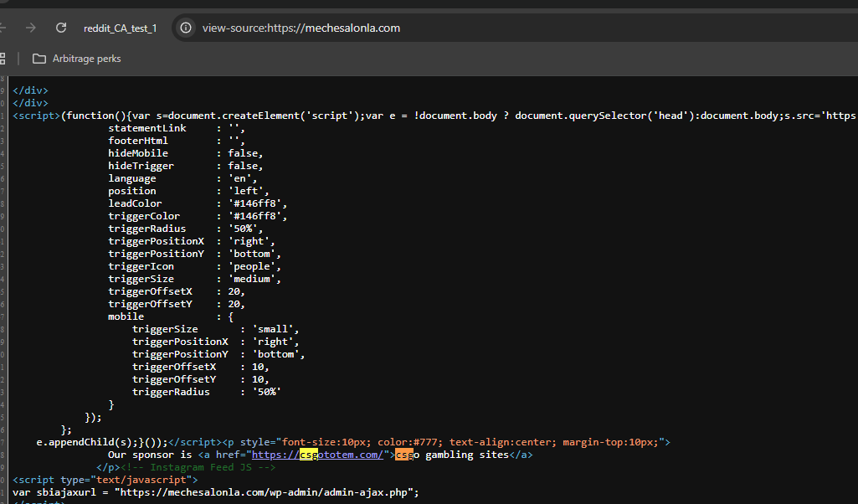Reload the page with the refresh icon
858x504 pixels.
(61, 28)
